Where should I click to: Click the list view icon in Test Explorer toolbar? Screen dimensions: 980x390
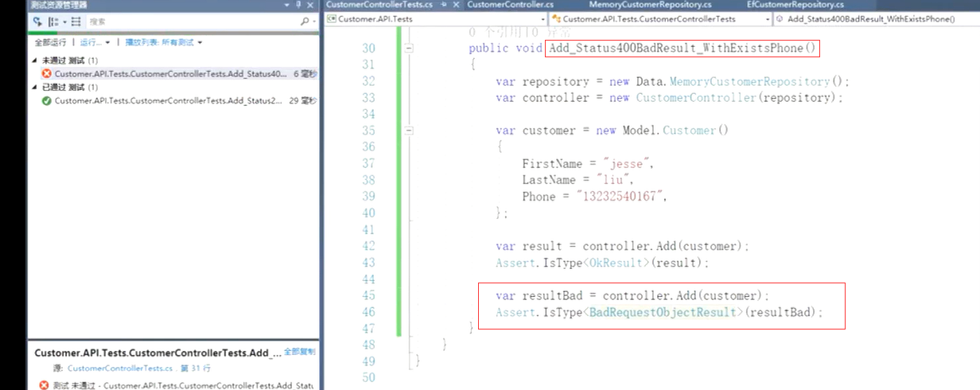coord(76,21)
